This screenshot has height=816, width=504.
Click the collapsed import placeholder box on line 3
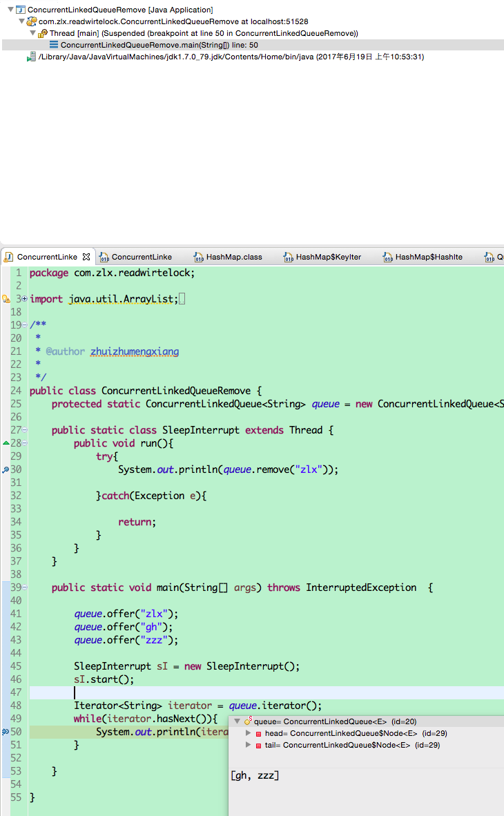[182, 299]
